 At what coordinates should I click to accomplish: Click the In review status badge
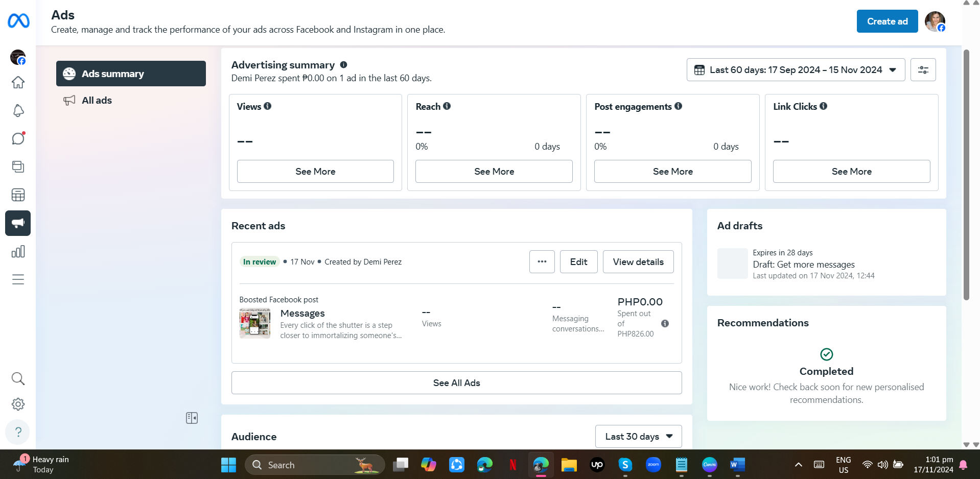[260, 262]
